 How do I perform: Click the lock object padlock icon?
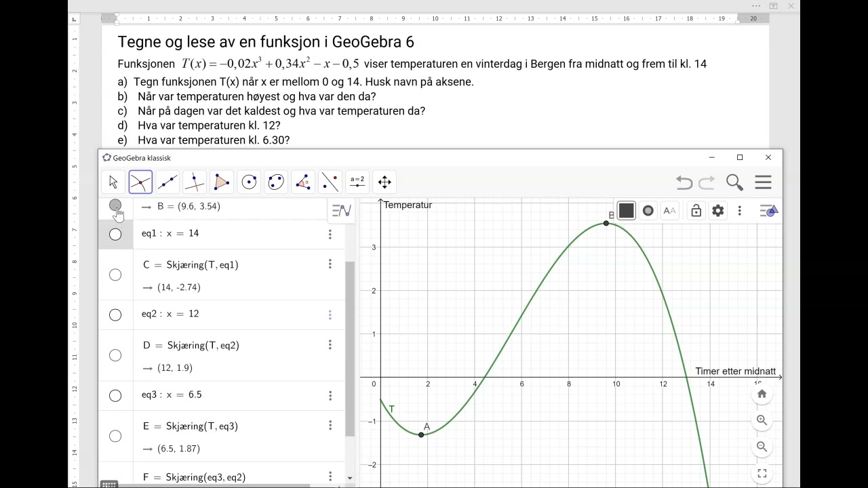696,211
